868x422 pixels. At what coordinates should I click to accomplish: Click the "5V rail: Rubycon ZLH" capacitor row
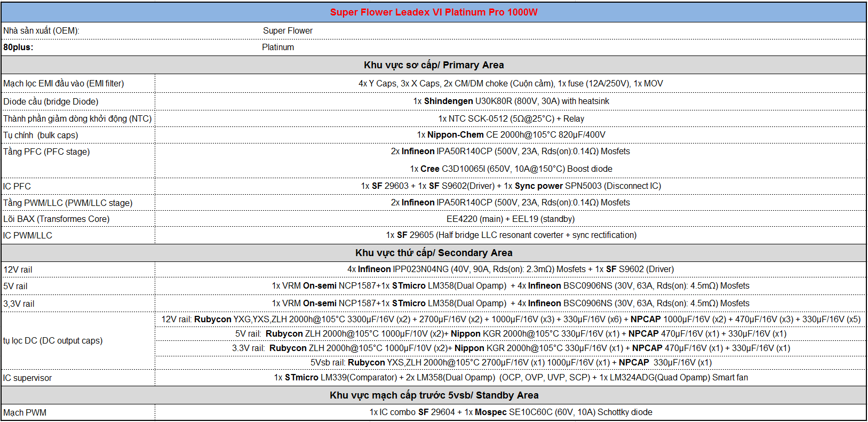tap(511, 334)
